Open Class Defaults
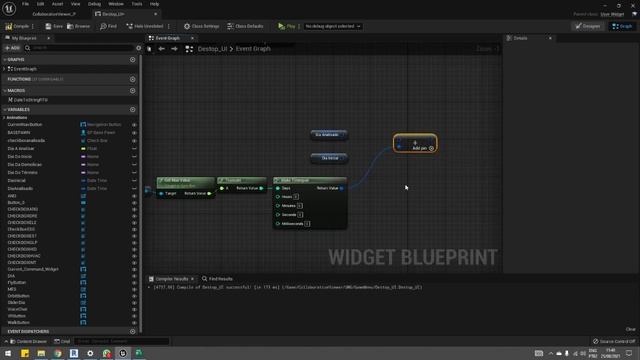 pos(245,26)
